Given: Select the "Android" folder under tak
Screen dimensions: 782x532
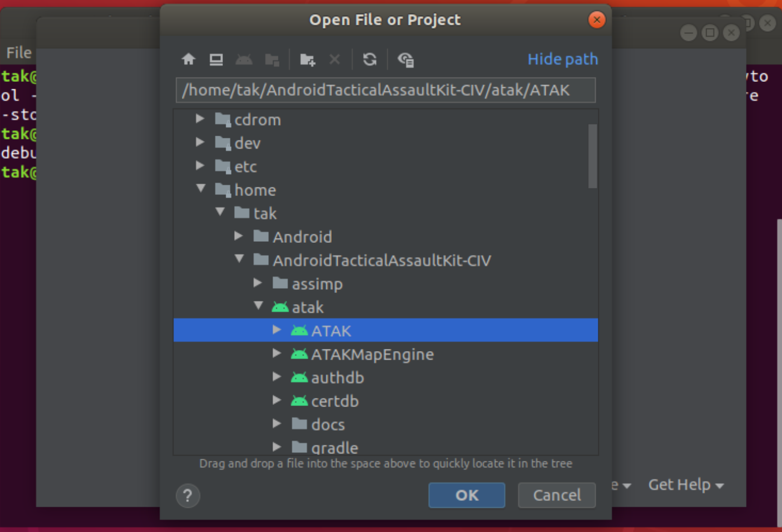Looking at the screenshot, I should tap(386, 237).
